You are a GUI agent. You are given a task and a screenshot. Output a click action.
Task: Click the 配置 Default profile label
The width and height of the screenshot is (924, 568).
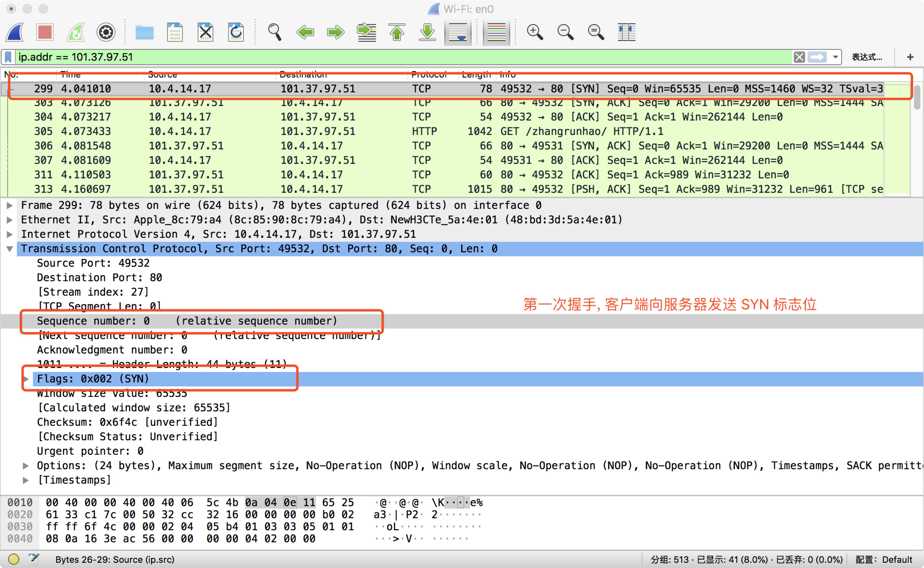coord(884,560)
